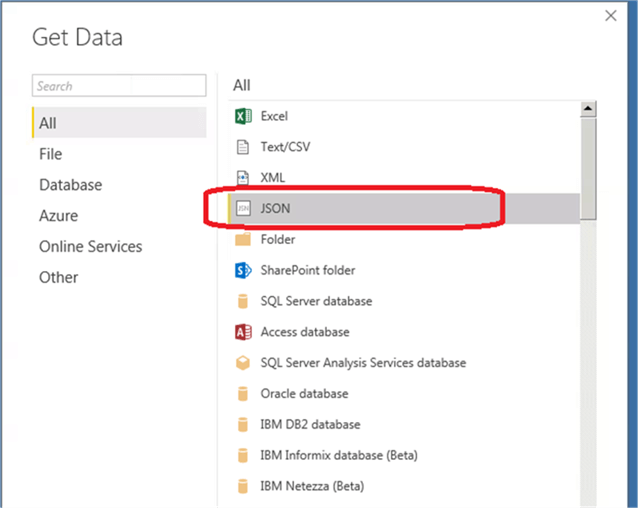
Task: Select IBM DB2 database label
Action: pyautogui.click(x=310, y=425)
